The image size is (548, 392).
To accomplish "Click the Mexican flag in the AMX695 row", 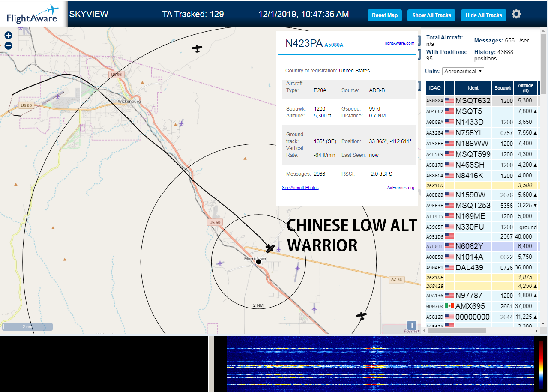I will pyautogui.click(x=449, y=306).
